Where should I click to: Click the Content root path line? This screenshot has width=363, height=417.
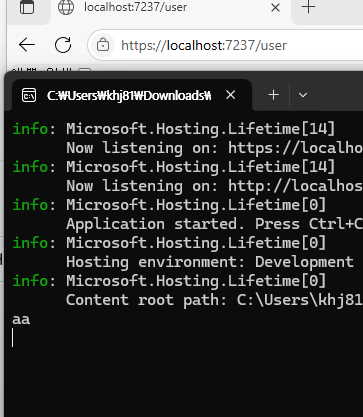(214, 300)
